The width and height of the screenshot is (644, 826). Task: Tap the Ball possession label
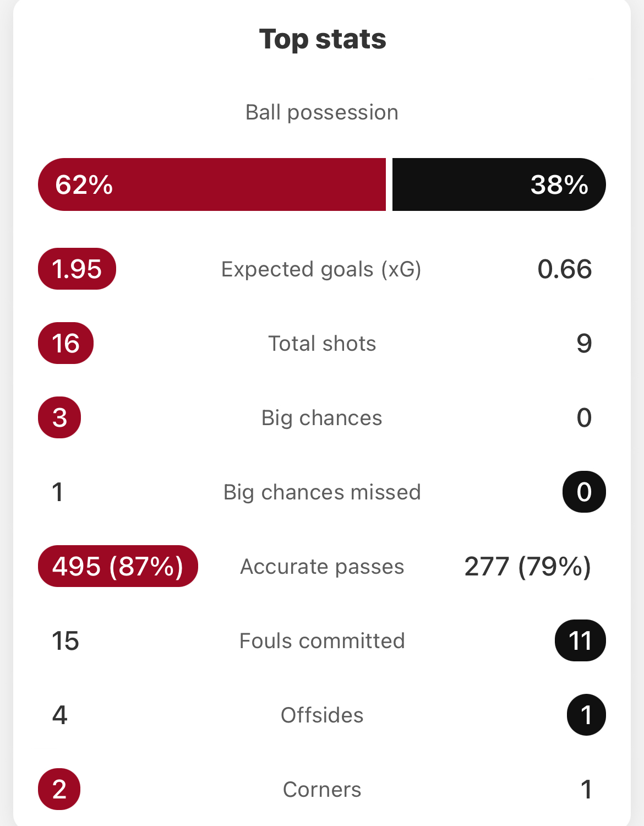click(x=322, y=112)
